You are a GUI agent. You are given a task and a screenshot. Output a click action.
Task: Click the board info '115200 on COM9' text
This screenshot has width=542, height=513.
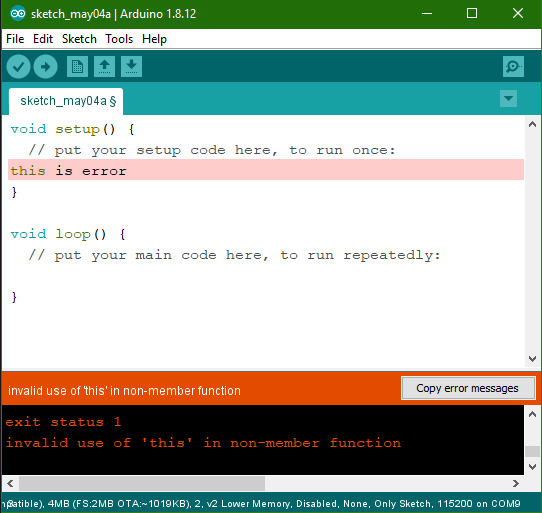479,504
